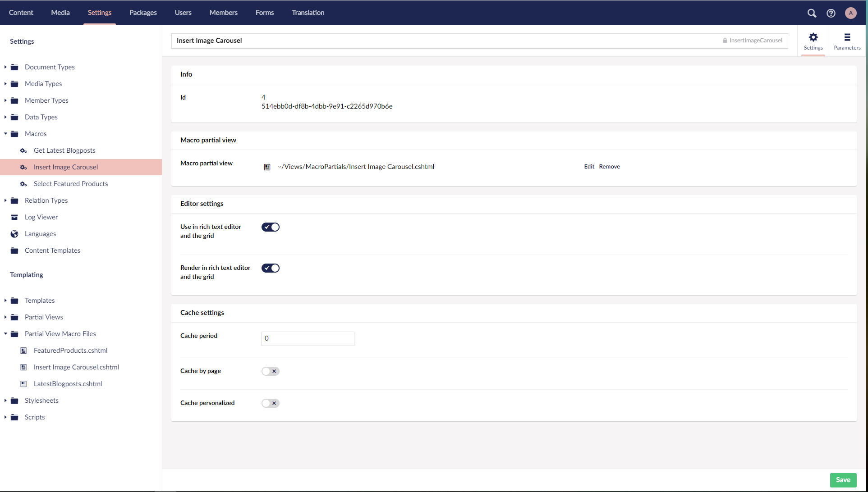Click the user avatar icon

[x=850, y=13]
